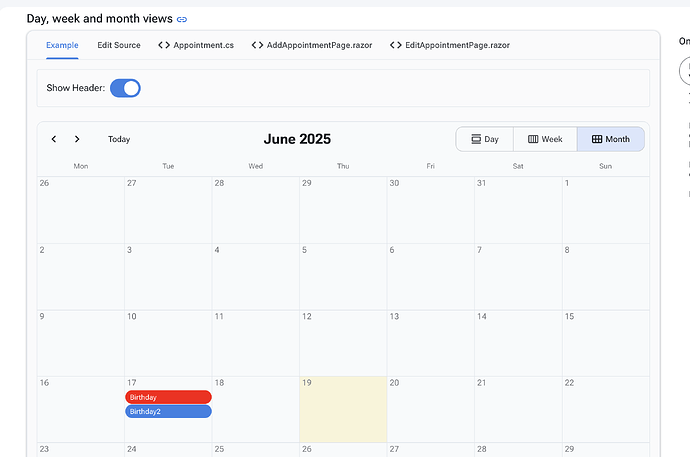Toggle the Show Header switch

point(125,88)
